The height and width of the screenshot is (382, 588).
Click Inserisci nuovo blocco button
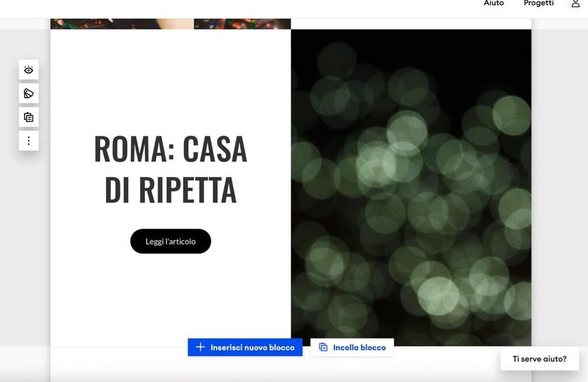[x=245, y=348]
